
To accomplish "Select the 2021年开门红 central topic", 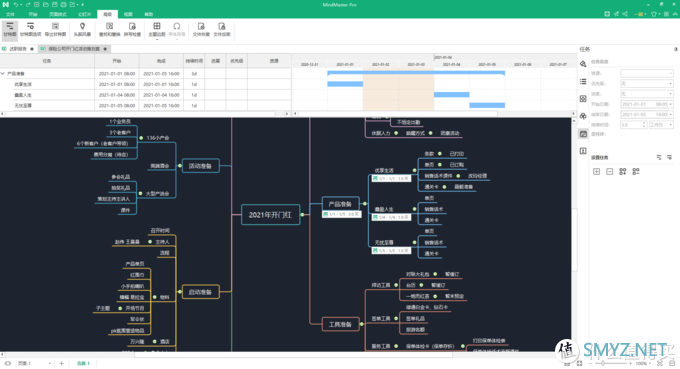I will point(270,215).
